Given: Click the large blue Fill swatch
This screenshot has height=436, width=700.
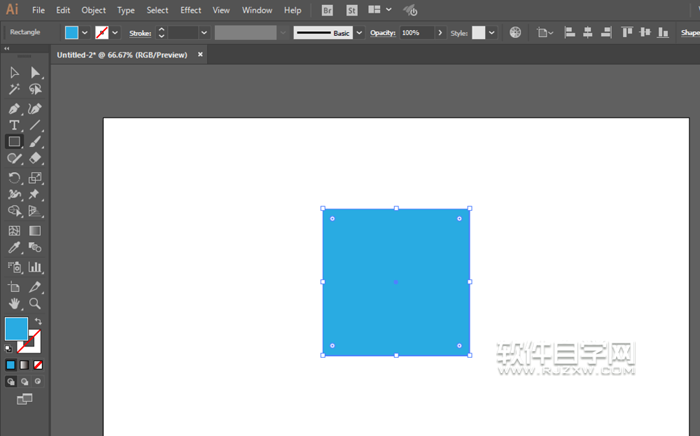Looking at the screenshot, I should point(16,329).
